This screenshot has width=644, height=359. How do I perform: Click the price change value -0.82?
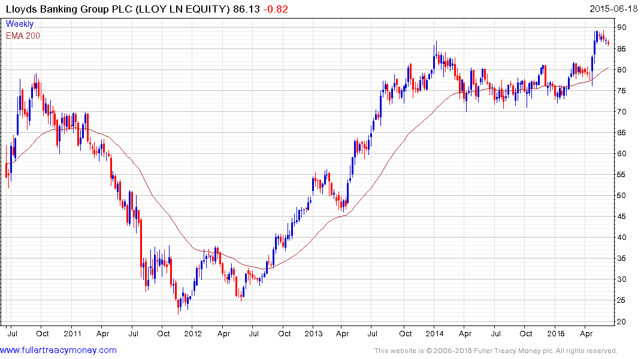275,9
